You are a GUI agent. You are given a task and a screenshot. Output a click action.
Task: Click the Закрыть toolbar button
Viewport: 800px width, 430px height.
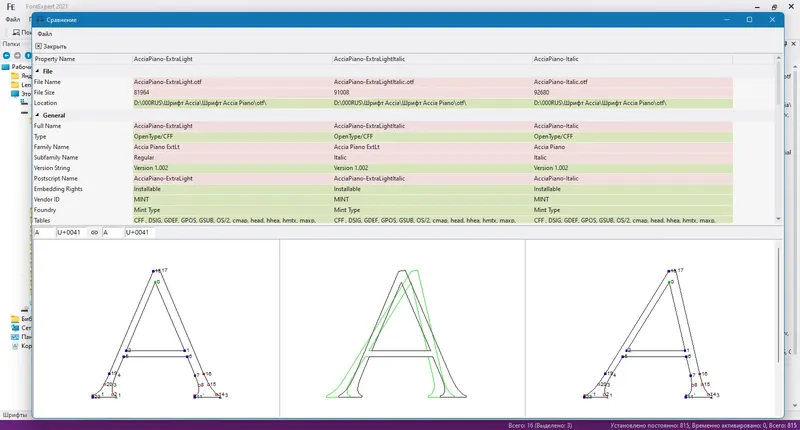(x=51, y=46)
